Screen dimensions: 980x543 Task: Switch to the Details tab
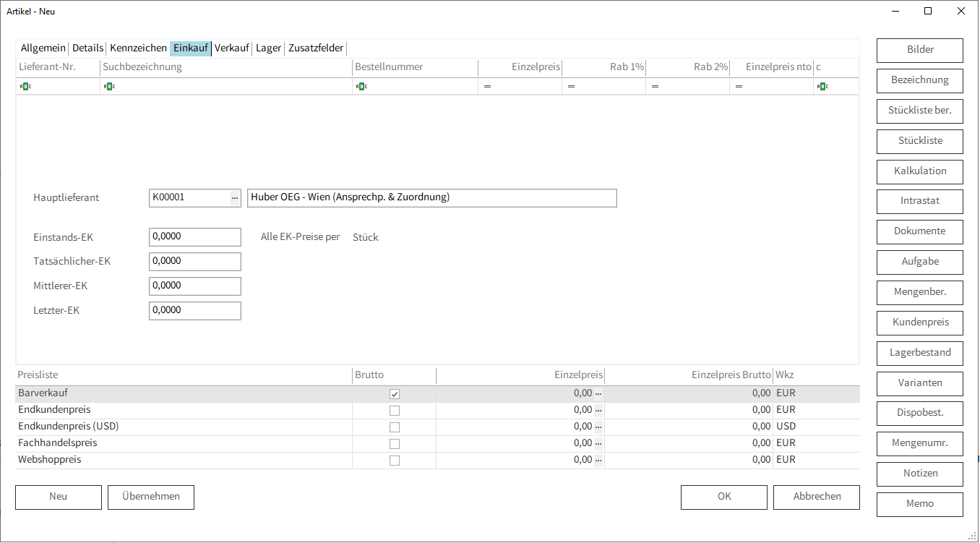(x=88, y=48)
